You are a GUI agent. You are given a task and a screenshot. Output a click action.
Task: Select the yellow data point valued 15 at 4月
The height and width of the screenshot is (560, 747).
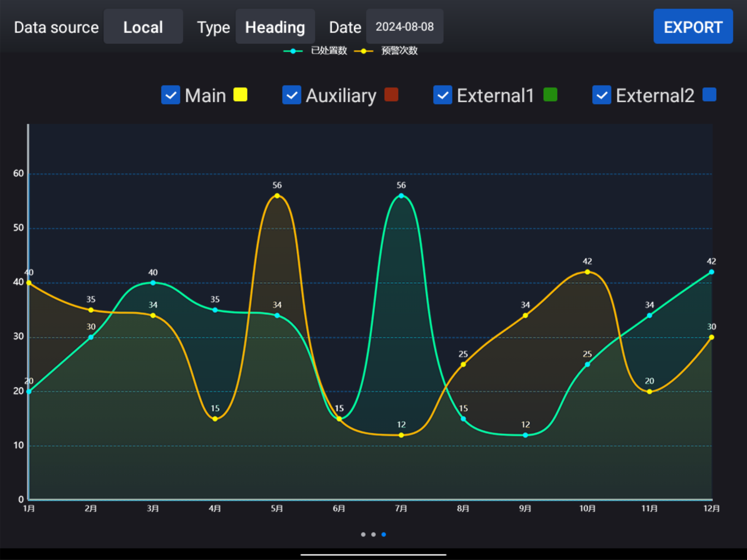point(215,419)
